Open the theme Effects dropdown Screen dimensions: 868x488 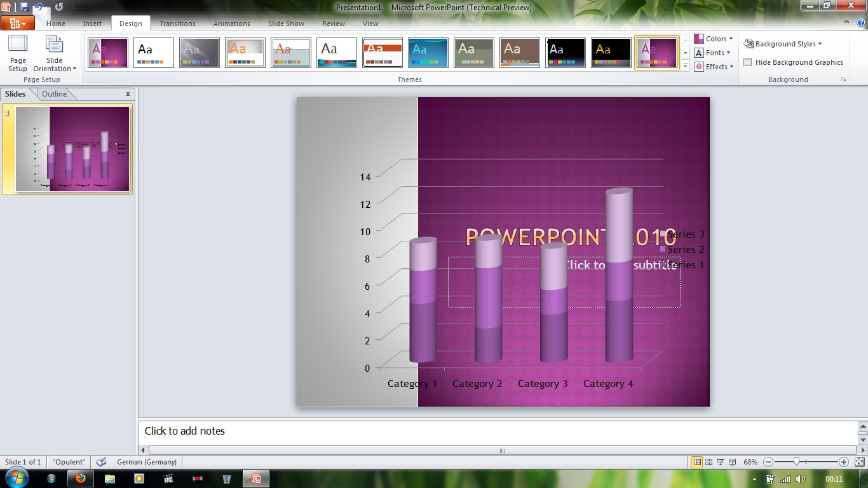[714, 67]
